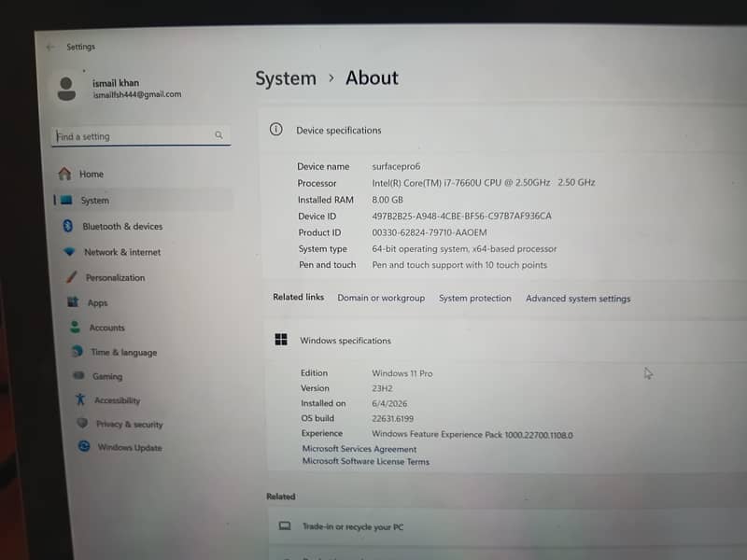Click the Installed on date 6/4/2026
This screenshot has width=747, height=560.
pos(389,403)
